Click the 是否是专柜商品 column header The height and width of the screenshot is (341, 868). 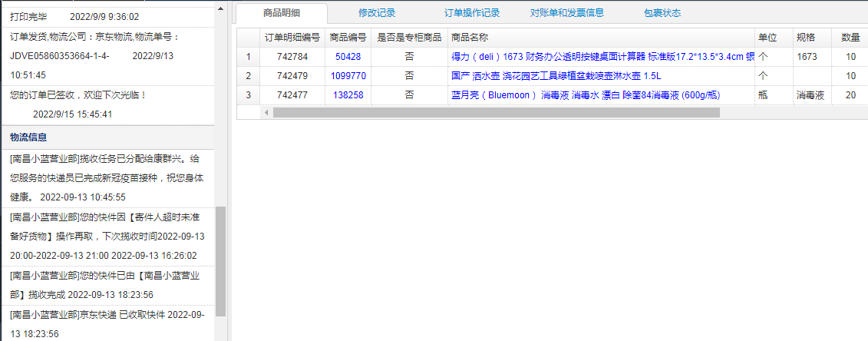(409, 38)
